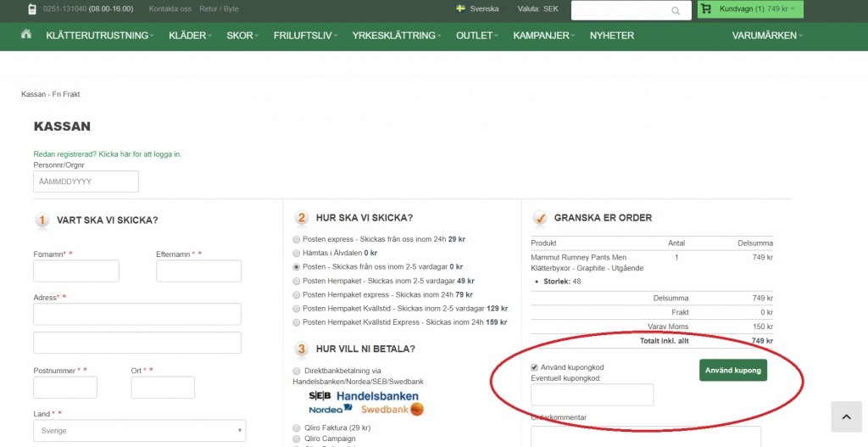Call phone number 0251-131040 link

click(64, 8)
